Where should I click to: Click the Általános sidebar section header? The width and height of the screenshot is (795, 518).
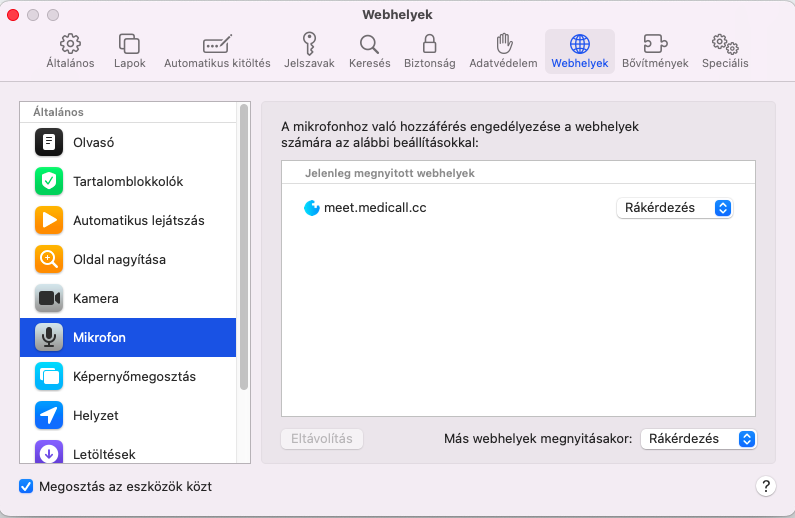point(58,112)
